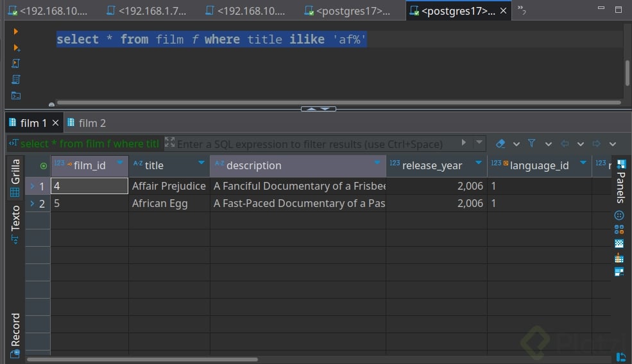This screenshot has height=364, width=632.
Task: Close the film 1 result tab
Action: point(56,123)
